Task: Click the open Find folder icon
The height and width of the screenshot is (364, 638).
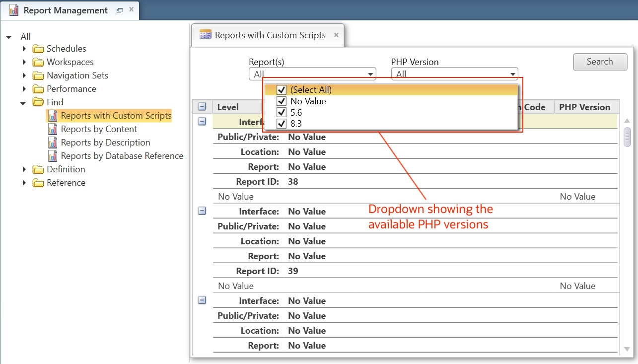Action: point(38,102)
